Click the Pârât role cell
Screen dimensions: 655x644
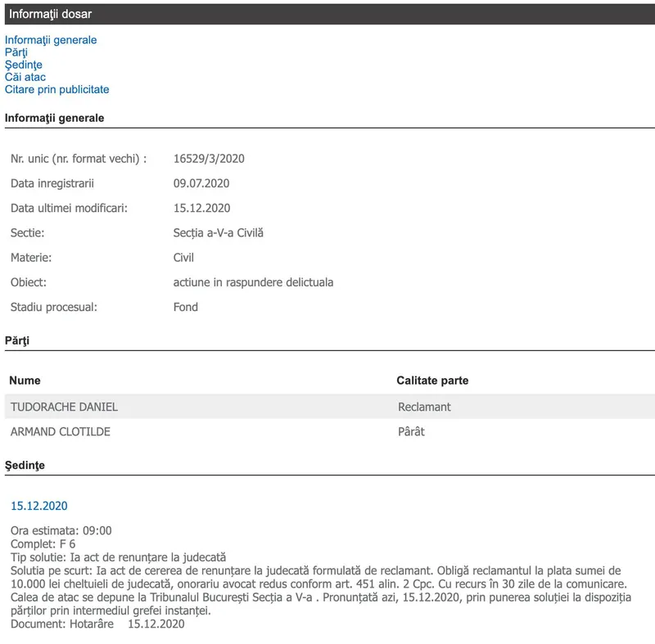[411, 431]
